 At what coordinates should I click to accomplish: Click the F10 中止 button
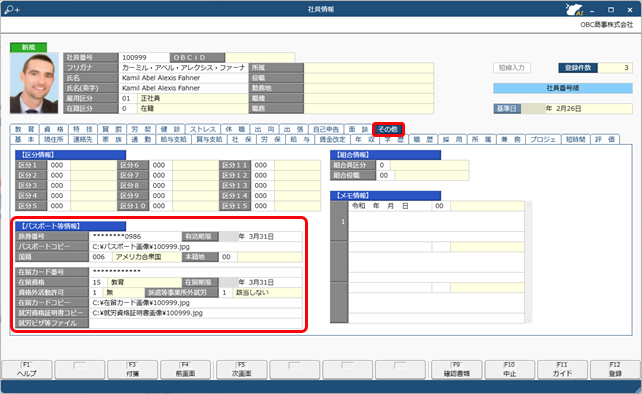[509, 369]
